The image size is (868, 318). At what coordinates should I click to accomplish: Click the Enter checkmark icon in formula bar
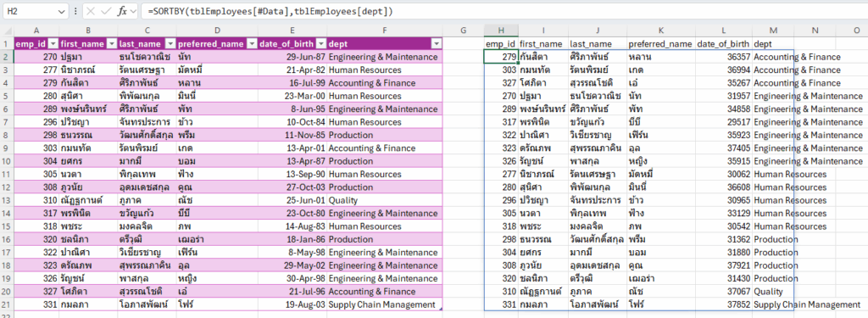(107, 10)
